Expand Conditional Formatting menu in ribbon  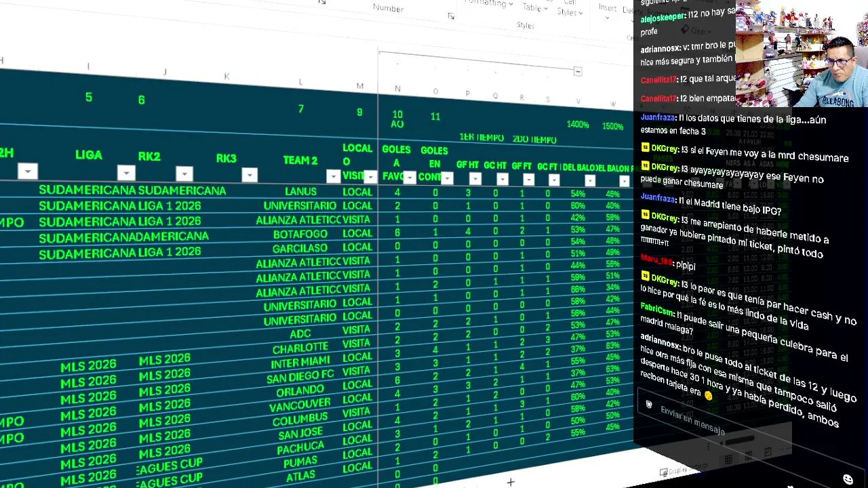[488, 4]
